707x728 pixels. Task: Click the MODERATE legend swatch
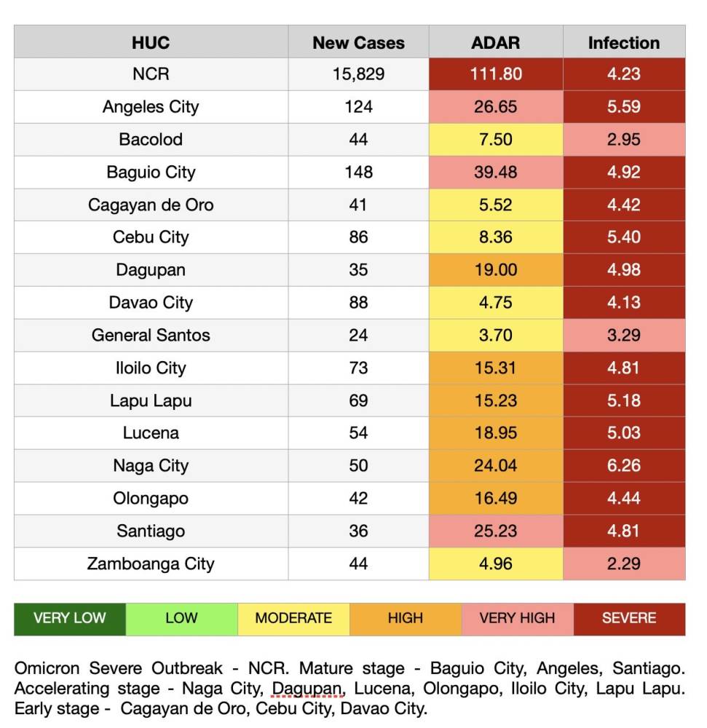(x=293, y=619)
